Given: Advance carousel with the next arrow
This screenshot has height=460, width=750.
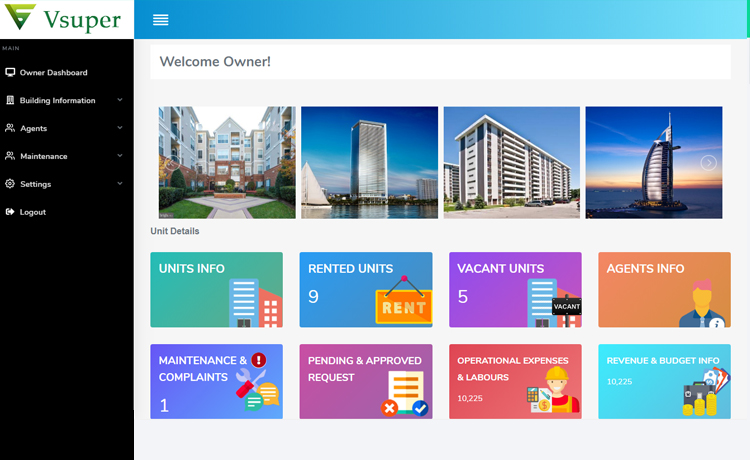Looking at the screenshot, I should [708, 163].
